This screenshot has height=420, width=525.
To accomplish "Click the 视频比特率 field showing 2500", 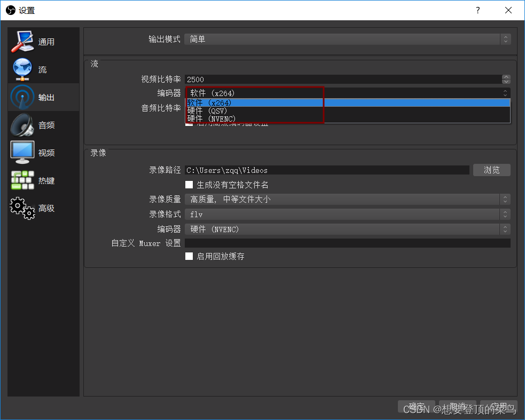I will 343,80.
